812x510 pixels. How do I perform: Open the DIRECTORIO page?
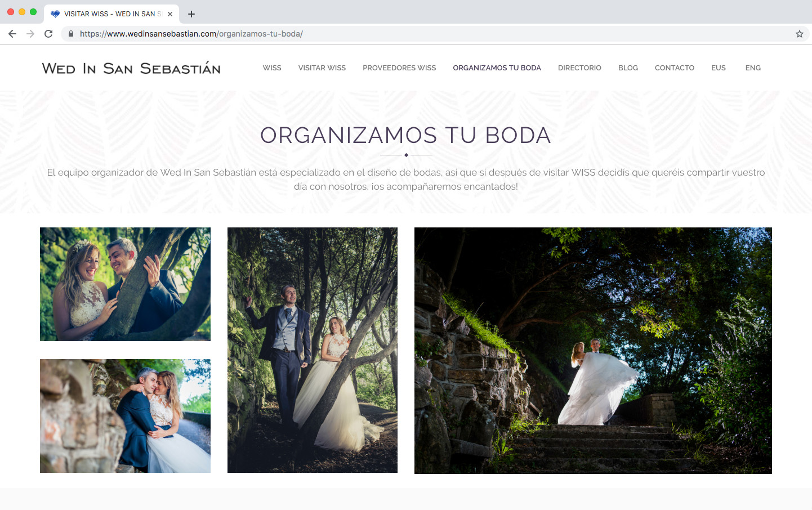[x=579, y=68]
